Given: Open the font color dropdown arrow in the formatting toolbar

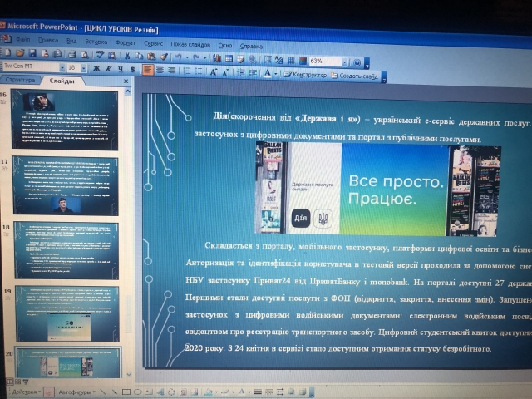Looking at the screenshot, I should [x=276, y=74].
